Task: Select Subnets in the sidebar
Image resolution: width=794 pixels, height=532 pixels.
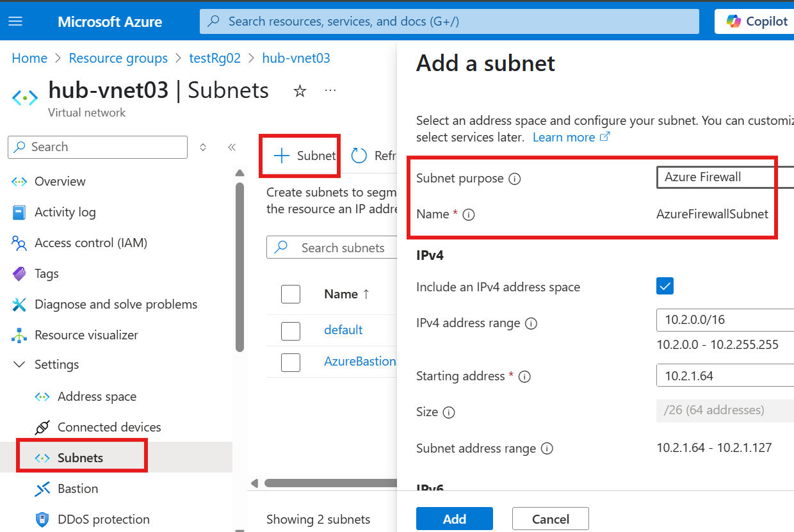Action: tap(80, 458)
